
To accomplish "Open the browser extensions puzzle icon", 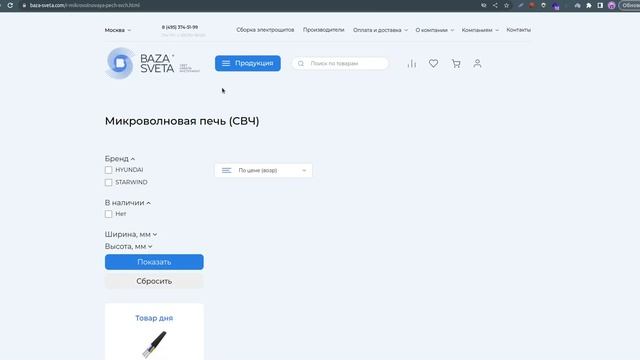I will (589, 5).
